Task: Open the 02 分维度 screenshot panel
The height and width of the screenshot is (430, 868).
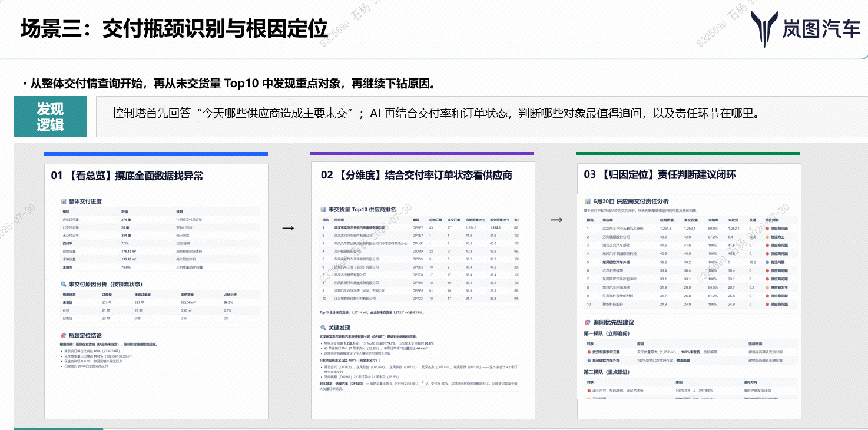Action: (x=423, y=292)
